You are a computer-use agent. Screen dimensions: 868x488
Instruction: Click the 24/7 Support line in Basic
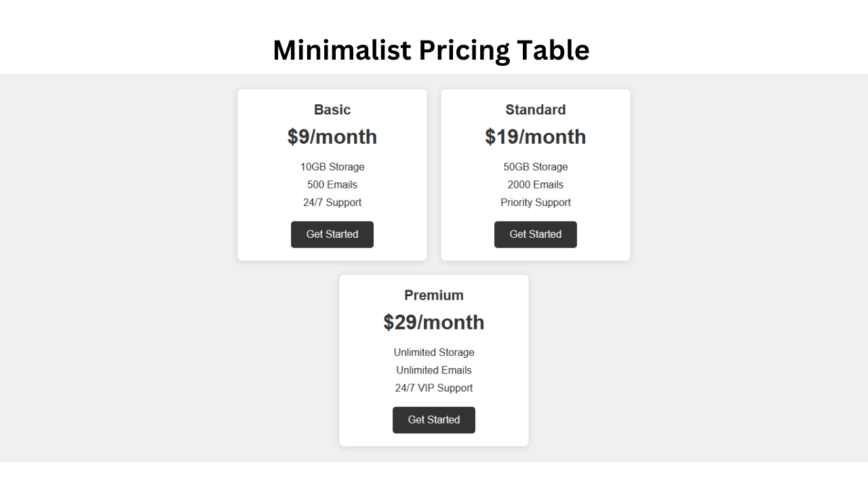click(332, 202)
